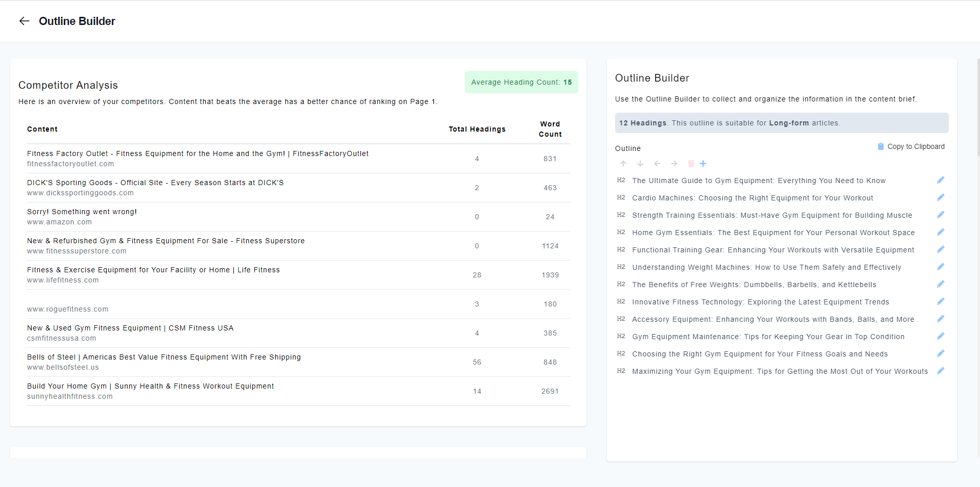Click the outdent left arrow icon
This screenshot has width=980, height=487.
[657, 164]
